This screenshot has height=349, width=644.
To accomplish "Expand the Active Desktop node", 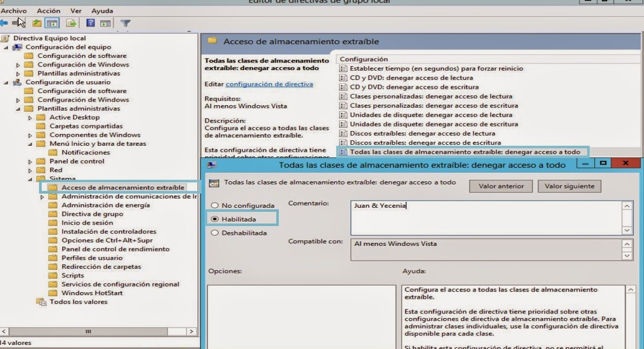I will pos(30,118).
